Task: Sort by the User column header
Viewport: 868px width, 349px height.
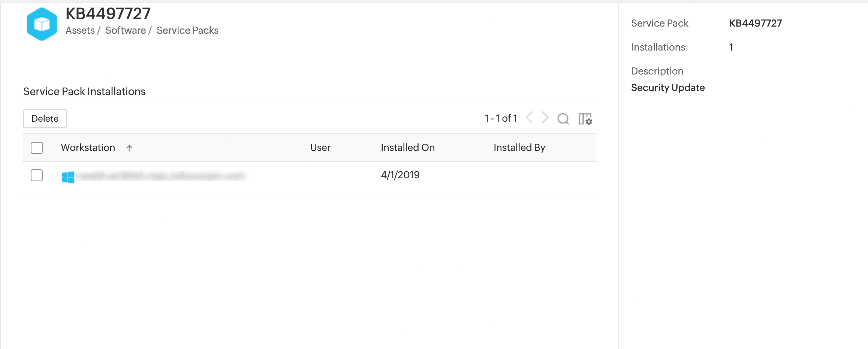Action: point(320,148)
